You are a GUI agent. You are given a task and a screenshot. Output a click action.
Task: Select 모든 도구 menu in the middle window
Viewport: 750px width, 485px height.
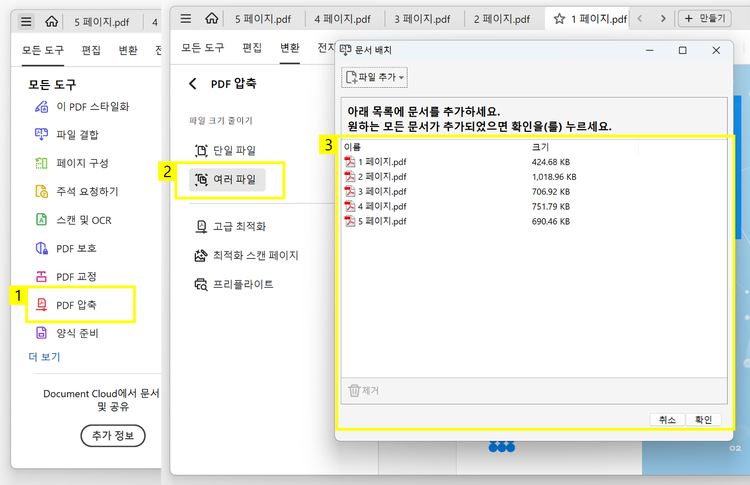pos(203,48)
